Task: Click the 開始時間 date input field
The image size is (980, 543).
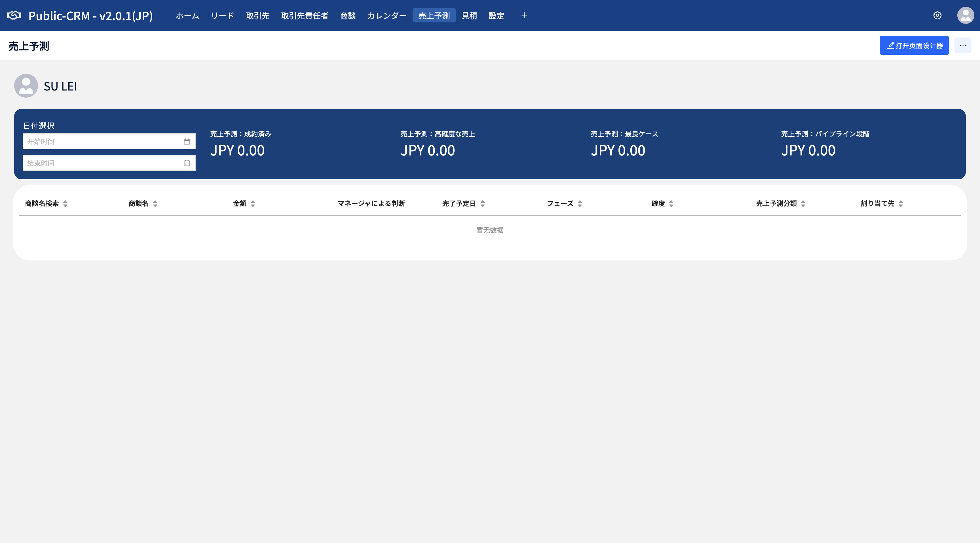Action: [95, 141]
